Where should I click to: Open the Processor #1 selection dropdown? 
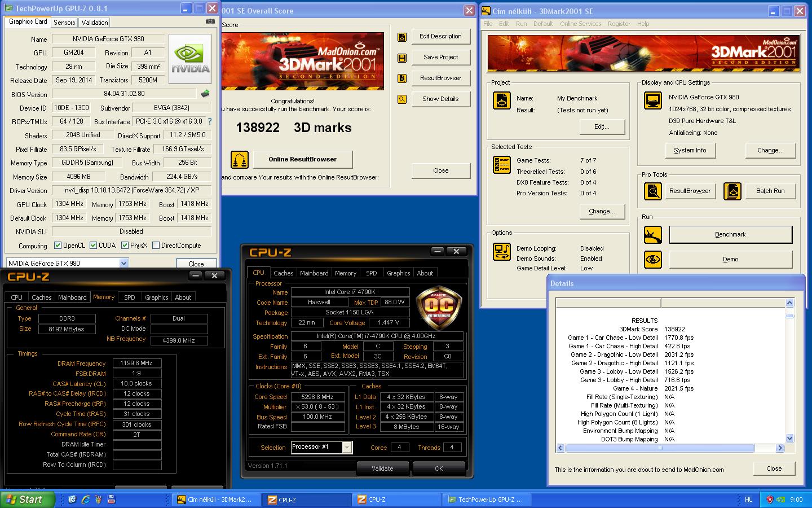coord(347,448)
